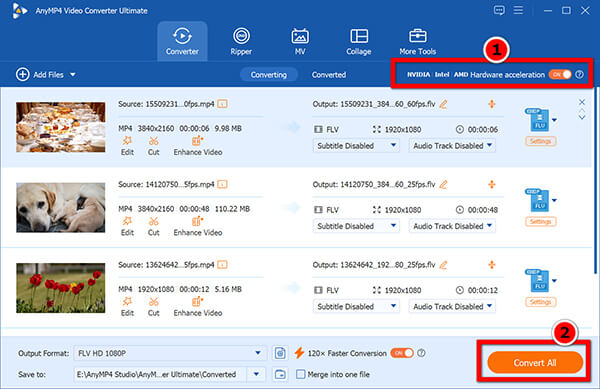Screen dimensions: 600x389
Task: Click Enhance Video for the 13624642 video
Action: pyautogui.click(x=198, y=307)
